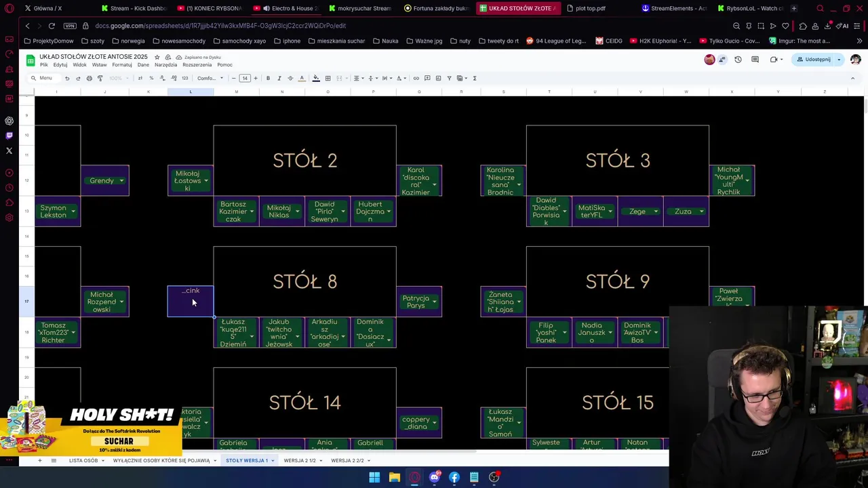This screenshot has width=868, height=488.
Task: Open dropdown arrow in Grendy cell
Action: (121, 181)
